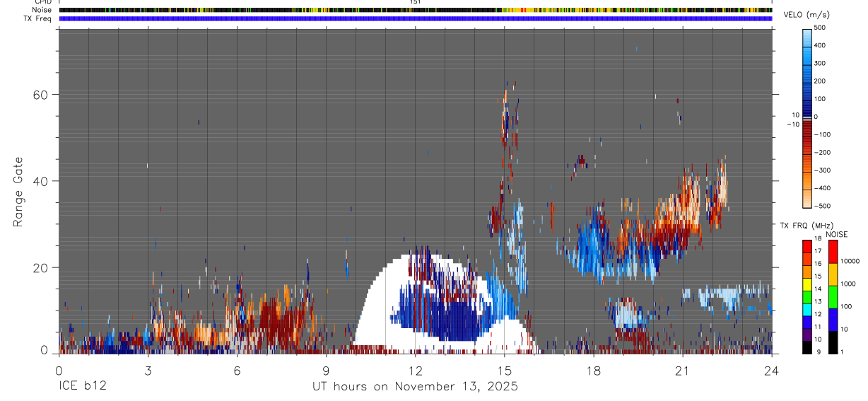Click the '21' UT hour tick label
Viewport: 868px width, 401px height.
coord(682,370)
